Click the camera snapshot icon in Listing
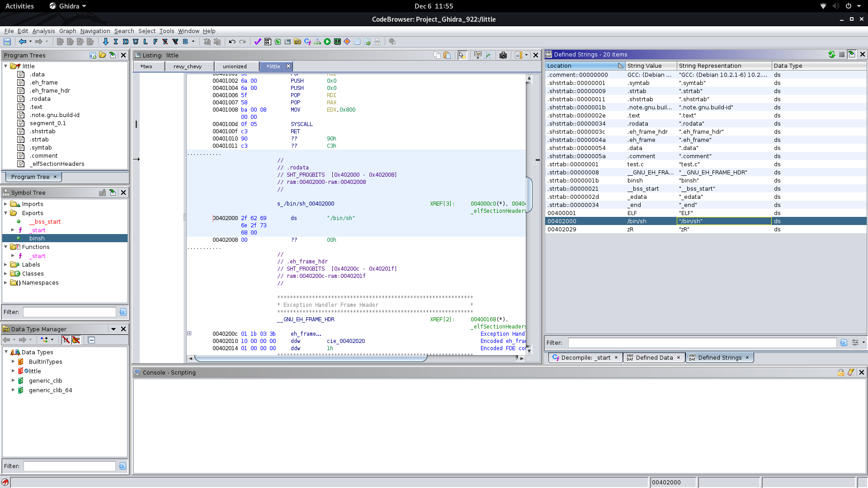This screenshot has height=488, width=868. pyautogui.click(x=503, y=55)
